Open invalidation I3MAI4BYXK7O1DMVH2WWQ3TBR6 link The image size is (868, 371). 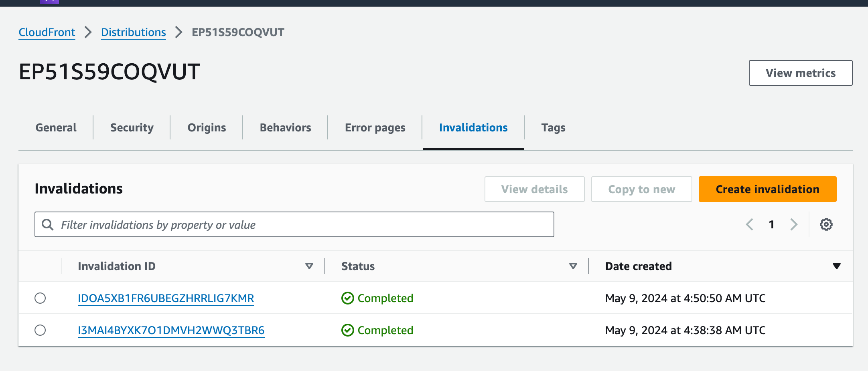coord(171,330)
